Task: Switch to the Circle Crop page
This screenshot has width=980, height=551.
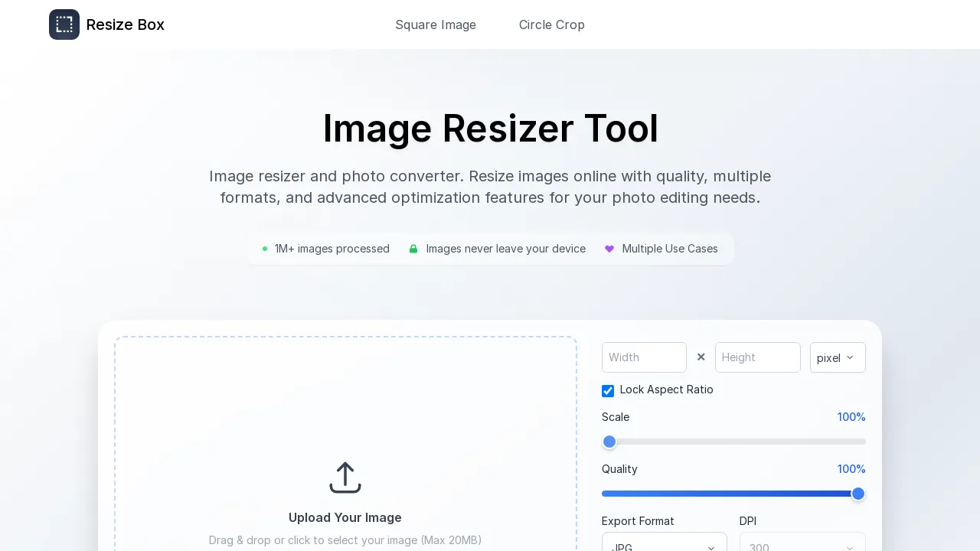Action: pyautogui.click(x=552, y=24)
